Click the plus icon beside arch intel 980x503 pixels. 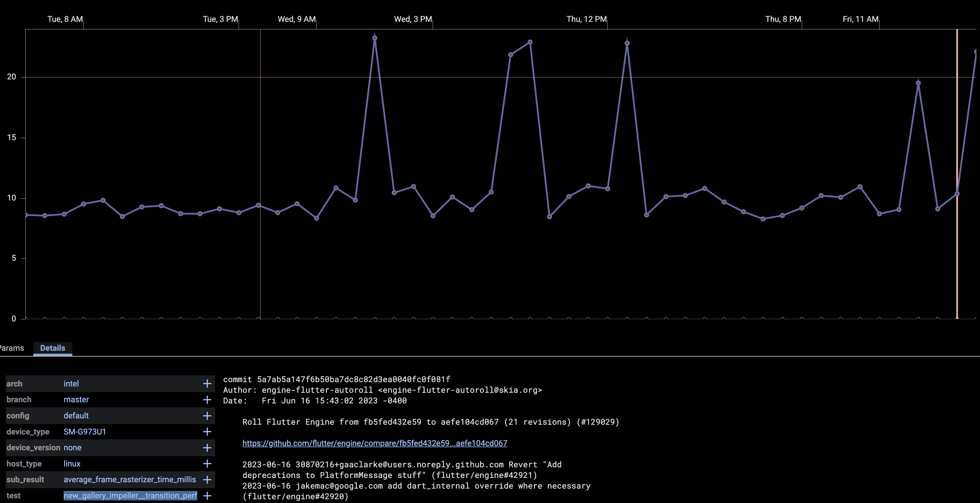click(207, 384)
